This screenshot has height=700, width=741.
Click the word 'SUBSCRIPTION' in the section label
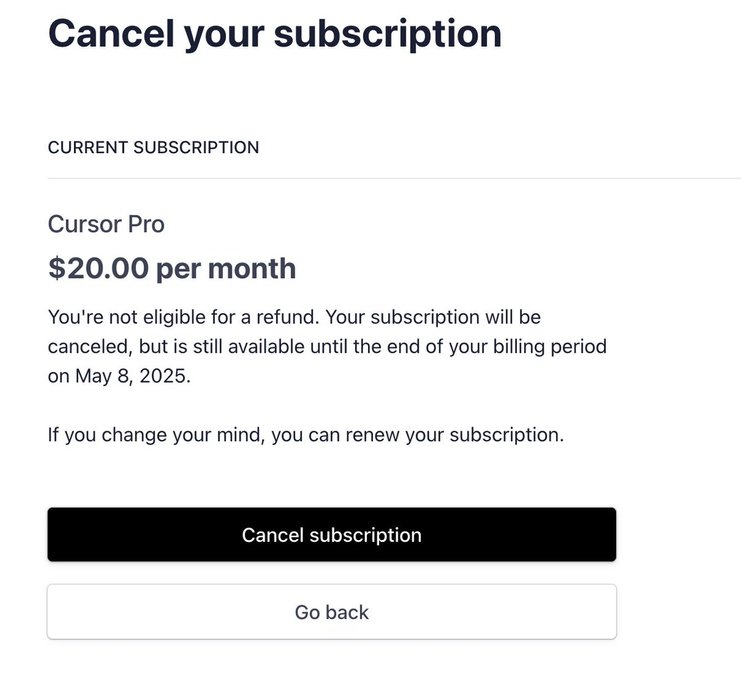tap(196, 147)
